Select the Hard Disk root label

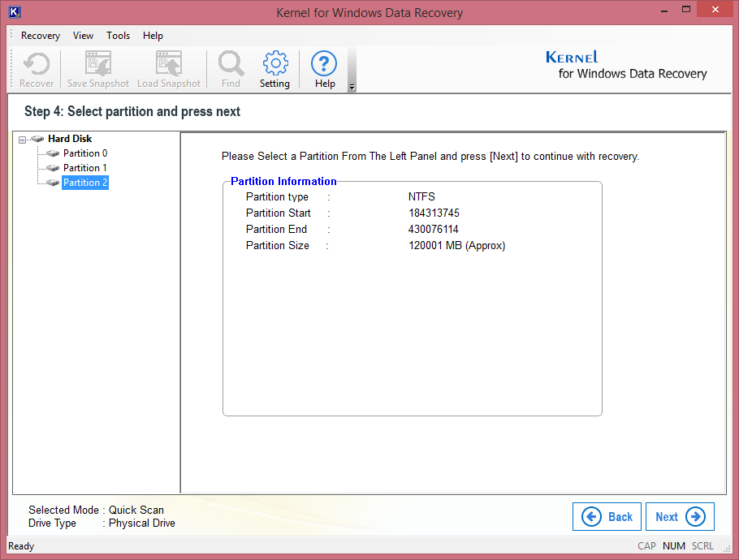pos(70,139)
